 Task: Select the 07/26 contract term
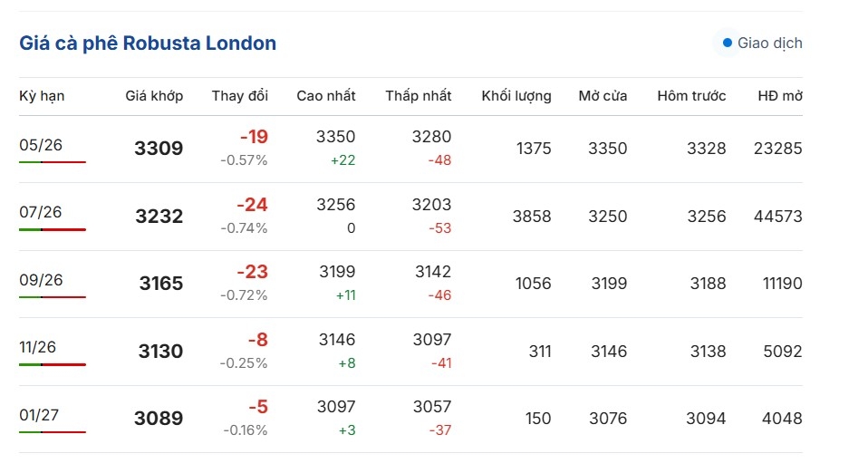click(x=41, y=212)
